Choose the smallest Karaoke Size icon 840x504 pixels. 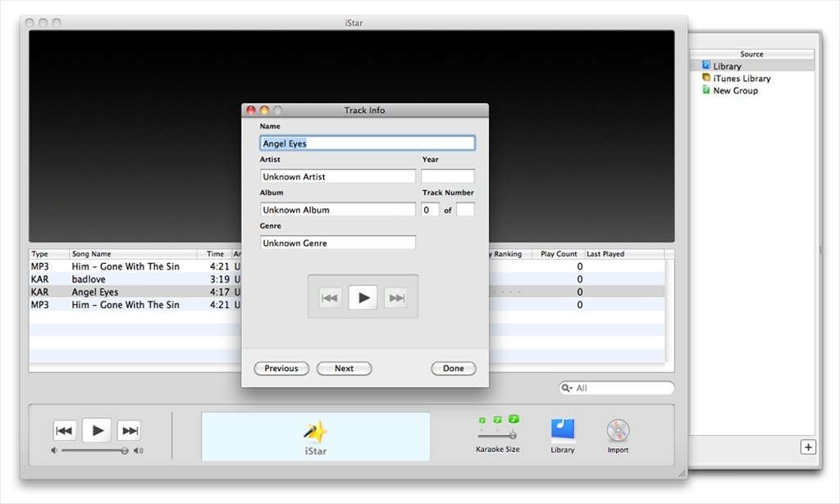tap(482, 420)
